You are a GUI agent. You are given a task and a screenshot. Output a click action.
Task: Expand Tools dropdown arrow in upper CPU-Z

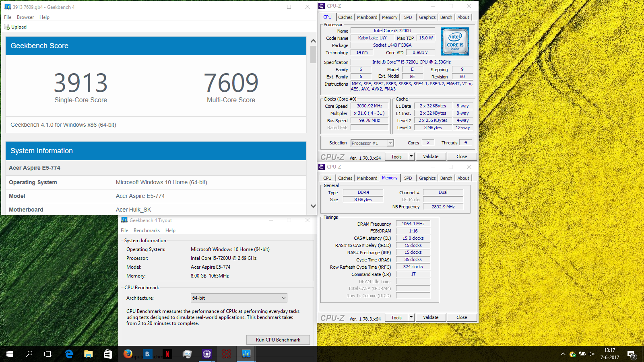411,156
